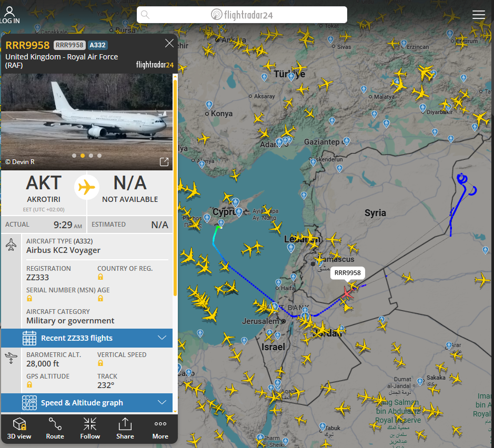This screenshot has width=494, height=448.
Task: Open the 3D view
Action: coord(19,428)
